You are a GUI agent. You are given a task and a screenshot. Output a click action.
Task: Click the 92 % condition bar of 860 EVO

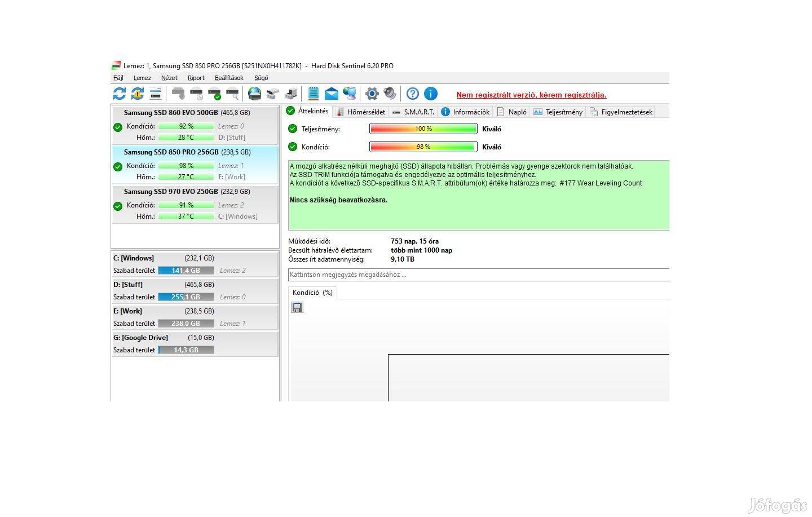pyautogui.click(x=186, y=126)
